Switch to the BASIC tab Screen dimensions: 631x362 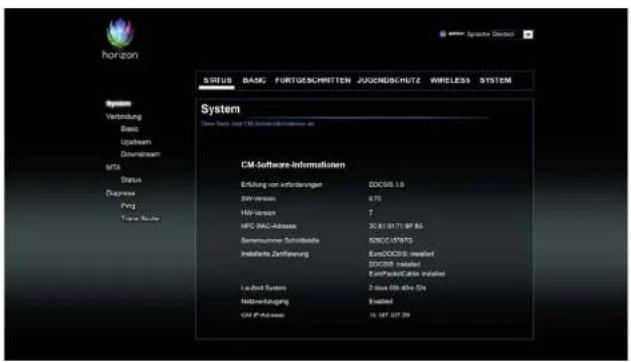click(254, 80)
